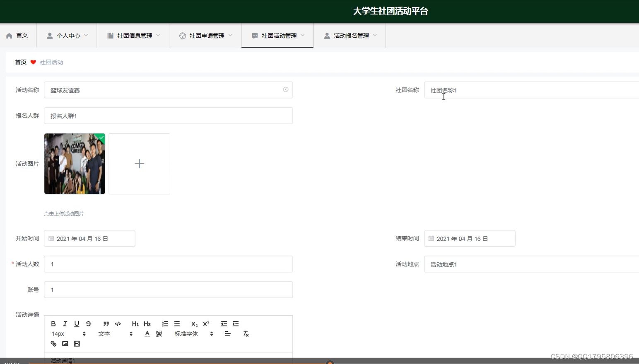Insert a bulleted list

[177, 324]
